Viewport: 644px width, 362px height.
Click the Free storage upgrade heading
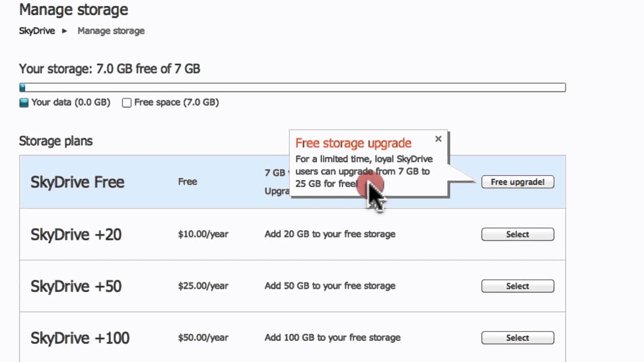coord(353,143)
